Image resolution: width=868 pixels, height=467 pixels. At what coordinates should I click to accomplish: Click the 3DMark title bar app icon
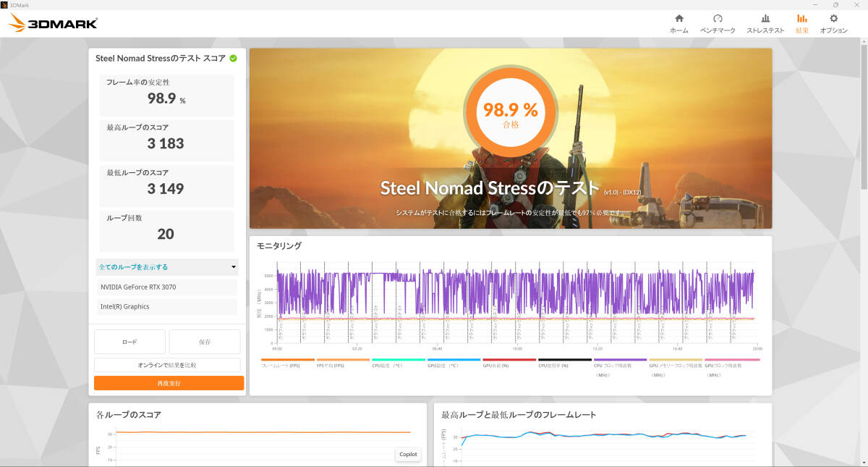(x=4, y=4)
